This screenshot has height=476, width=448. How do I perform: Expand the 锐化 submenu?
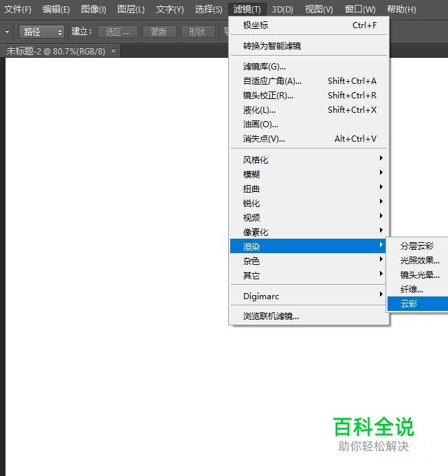pyautogui.click(x=309, y=203)
